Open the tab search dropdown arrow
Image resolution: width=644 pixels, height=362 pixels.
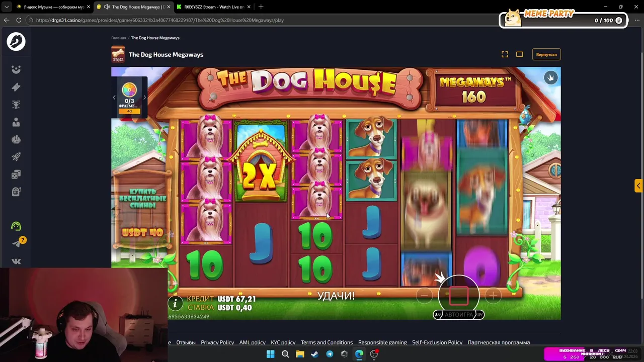coord(6,7)
